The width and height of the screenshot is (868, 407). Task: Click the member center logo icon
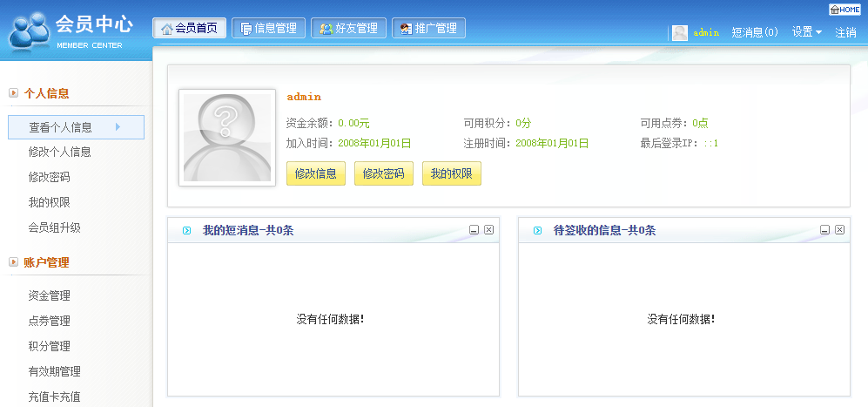(30, 31)
